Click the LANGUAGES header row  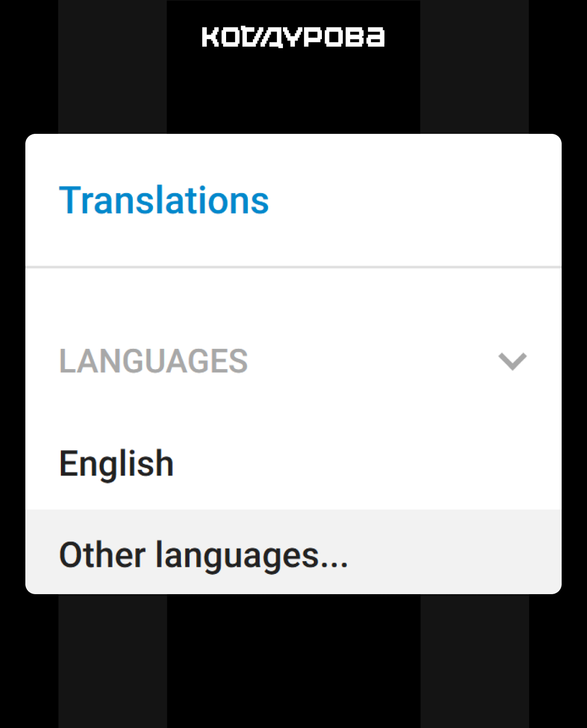tap(293, 361)
